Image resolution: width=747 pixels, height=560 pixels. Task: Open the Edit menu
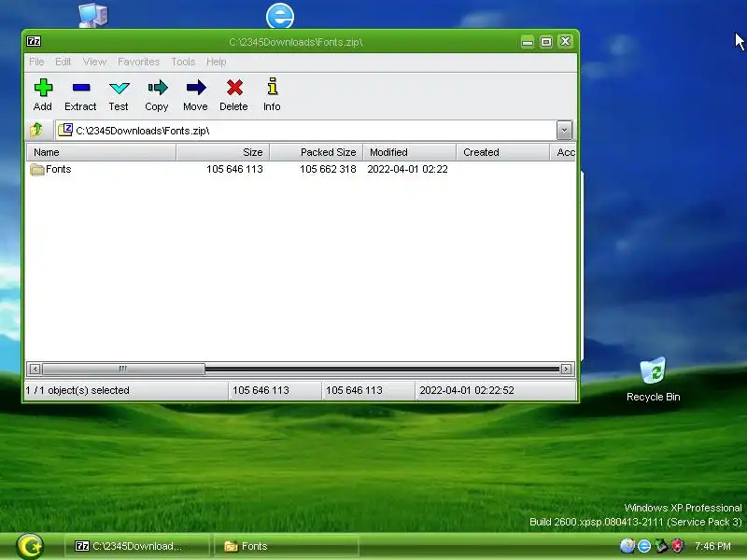pyautogui.click(x=63, y=62)
